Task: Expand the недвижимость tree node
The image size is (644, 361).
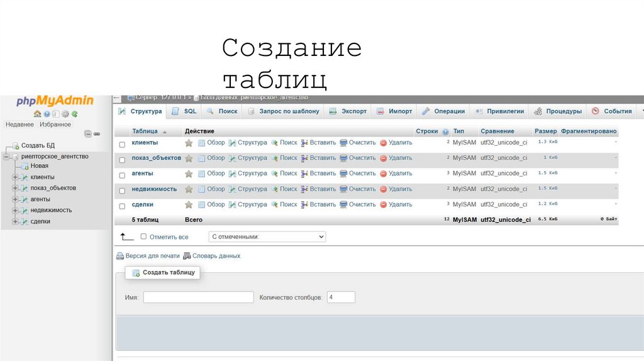Action: pyautogui.click(x=15, y=210)
